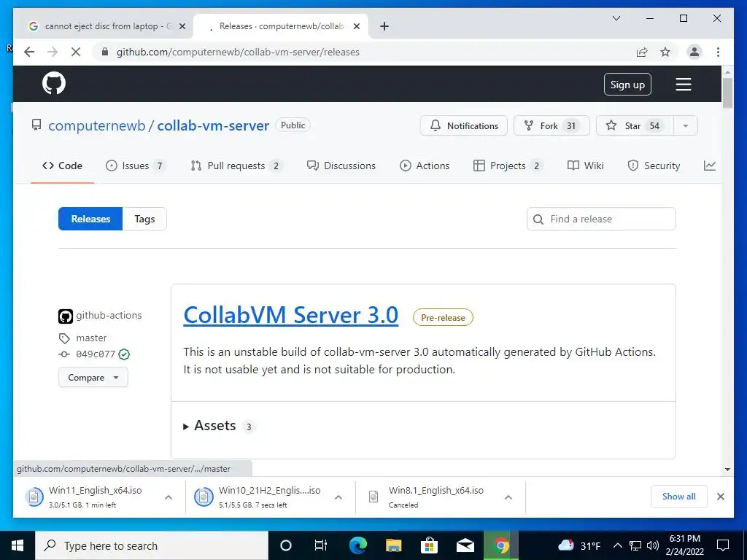Open a new tab with the plus button
747x560 pixels.
click(x=384, y=26)
